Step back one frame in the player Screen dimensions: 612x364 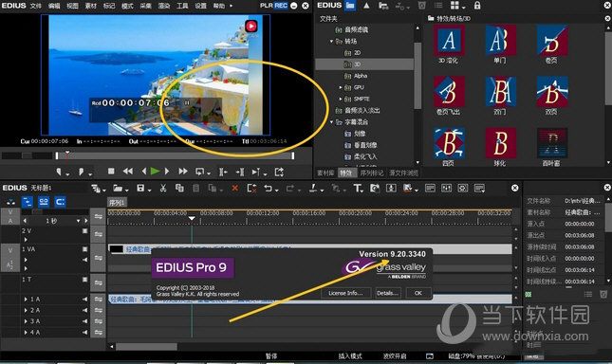(144, 171)
